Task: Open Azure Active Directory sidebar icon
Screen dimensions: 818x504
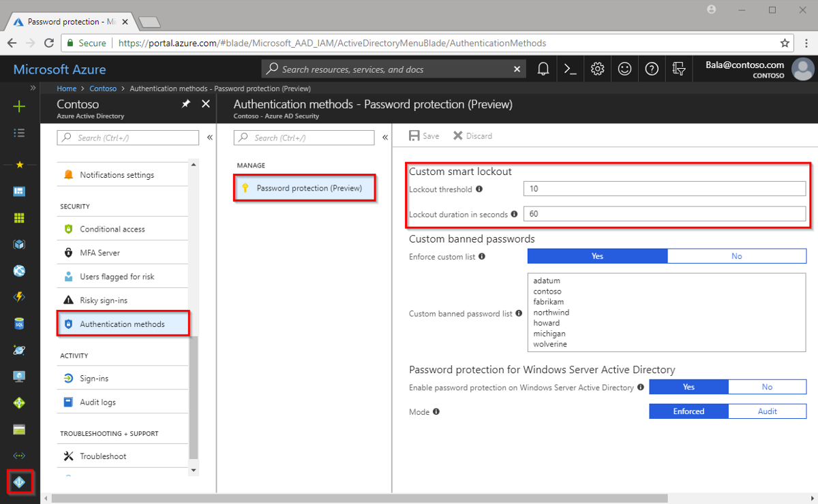Action: point(19,482)
